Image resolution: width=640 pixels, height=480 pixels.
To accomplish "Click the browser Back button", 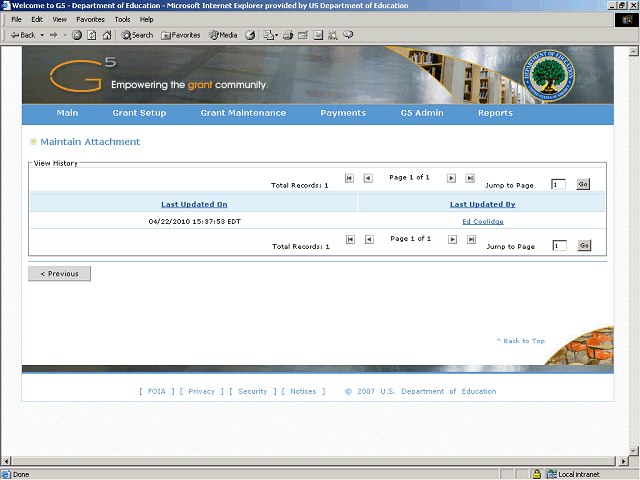I will pyautogui.click(x=23, y=35).
